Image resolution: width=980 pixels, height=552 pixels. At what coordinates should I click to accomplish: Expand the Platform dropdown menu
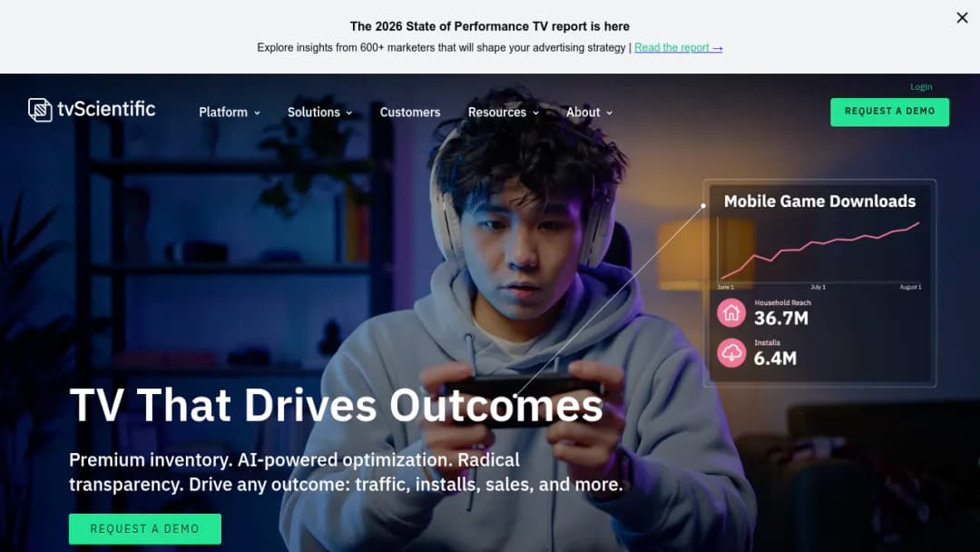[x=230, y=113]
